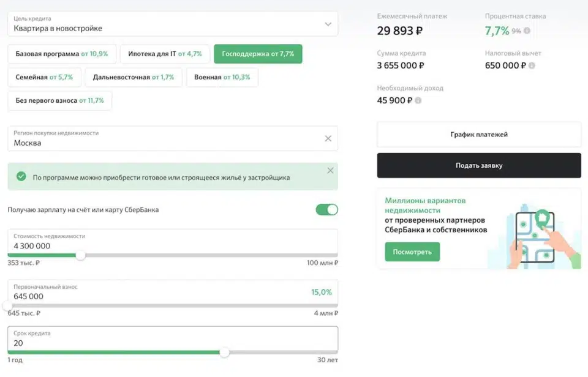Dismiss the green program notice banner

pyautogui.click(x=330, y=171)
